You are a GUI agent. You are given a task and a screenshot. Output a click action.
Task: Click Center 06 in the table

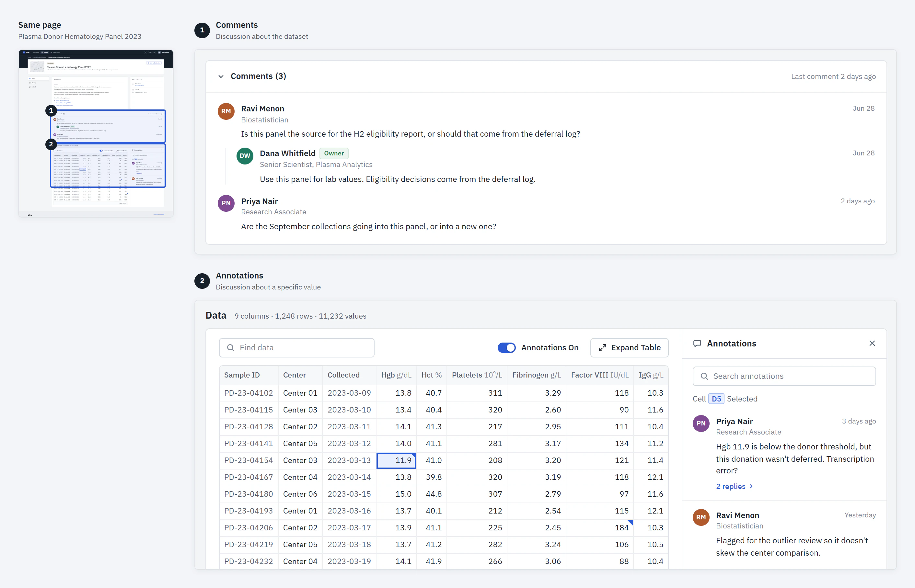tap(300, 494)
